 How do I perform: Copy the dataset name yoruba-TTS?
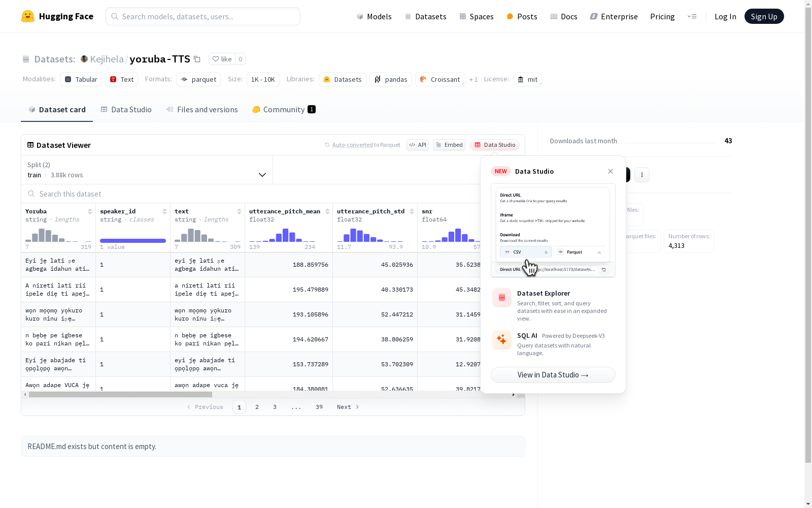click(x=197, y=59)
